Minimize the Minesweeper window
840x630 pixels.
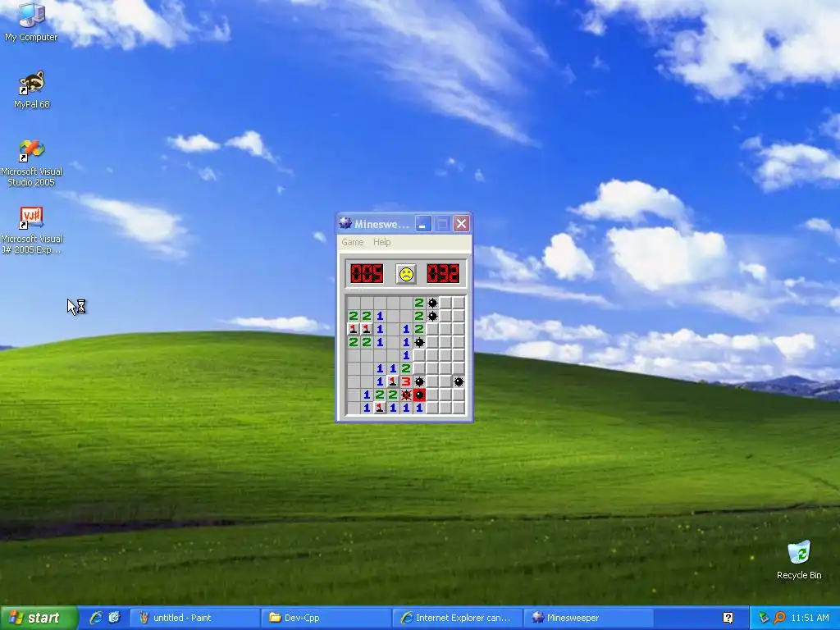[x=423, y=224]
